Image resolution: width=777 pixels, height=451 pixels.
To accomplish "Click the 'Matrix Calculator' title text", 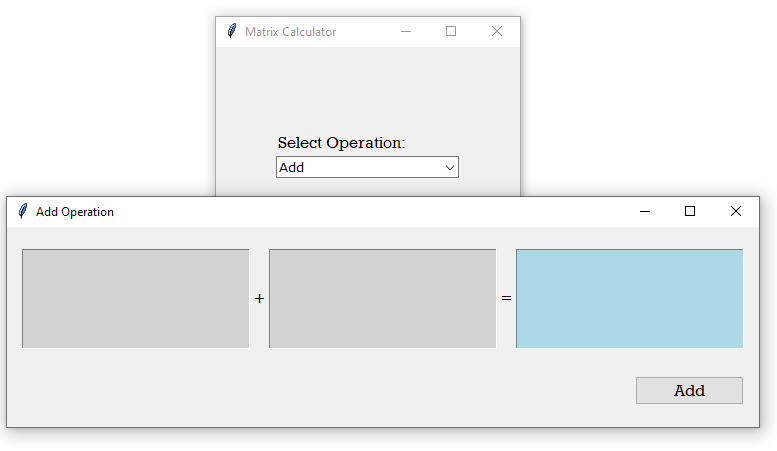I will click(x=290, y=32).
